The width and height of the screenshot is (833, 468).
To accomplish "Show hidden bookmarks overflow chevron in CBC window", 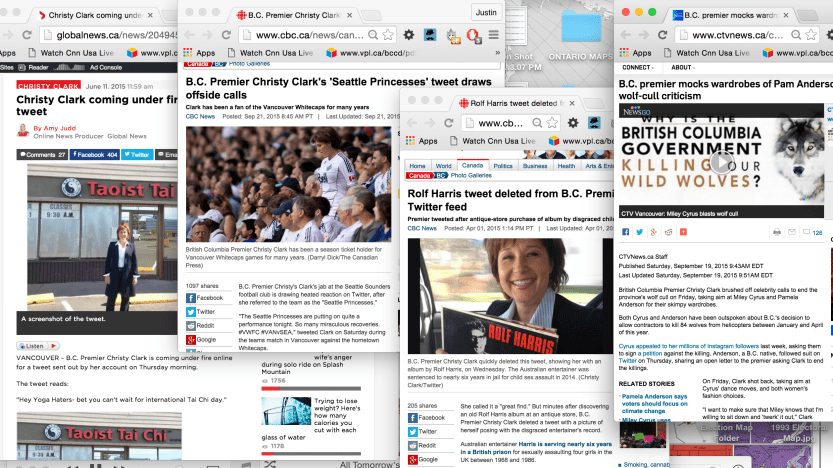I will pyautogui.click(x=497, y=53).
